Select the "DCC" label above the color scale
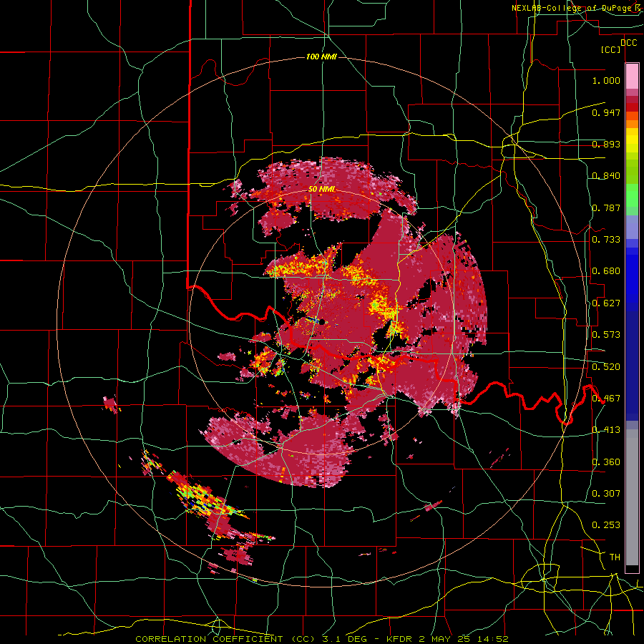The width and height of the screenshot is (644, 644). point(628,43)
